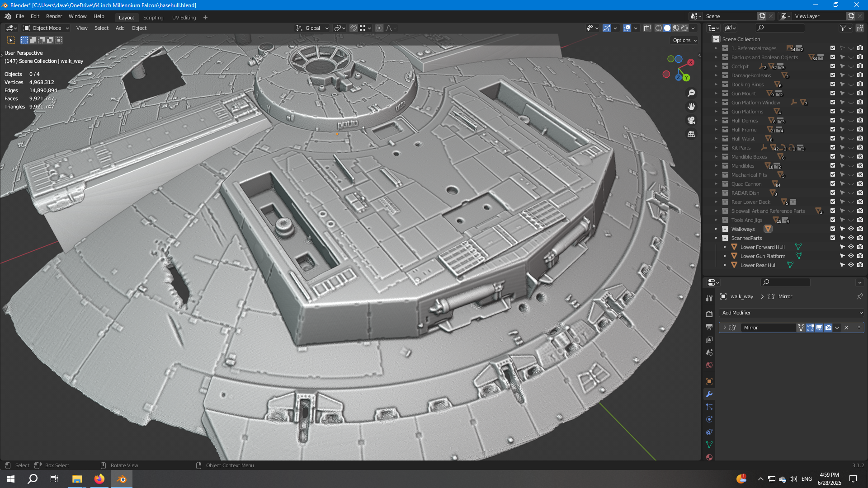Click the viewport pan hand gizmo
This screenshot has height=488, width=868.
691,107
